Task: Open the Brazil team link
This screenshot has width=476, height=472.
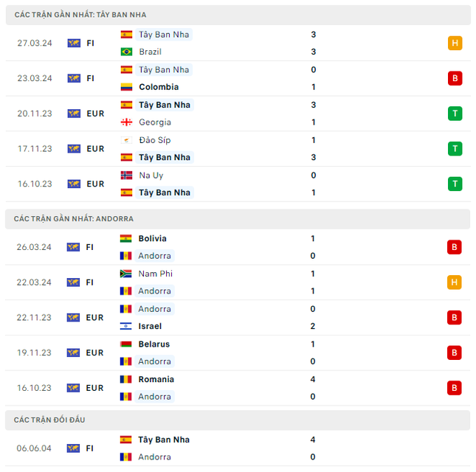Action: pyautogui.click(x=150, y=52)
